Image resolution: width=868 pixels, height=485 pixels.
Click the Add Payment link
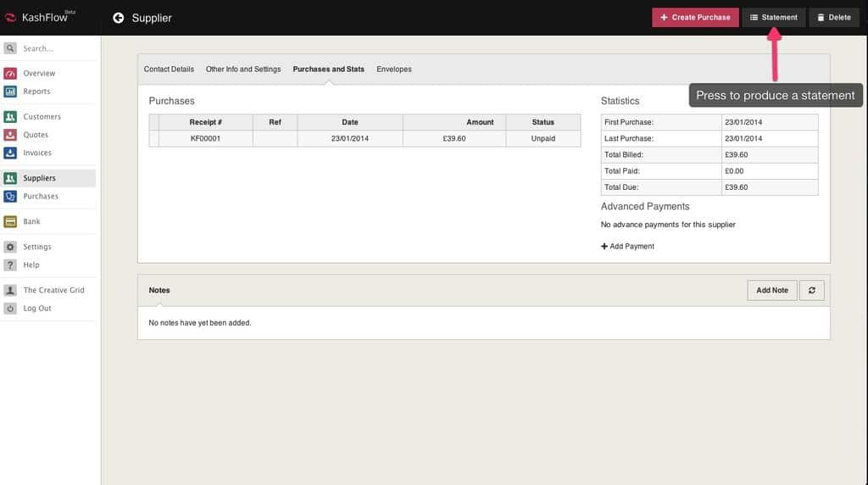pyautogui.click(x=628, y=247)
